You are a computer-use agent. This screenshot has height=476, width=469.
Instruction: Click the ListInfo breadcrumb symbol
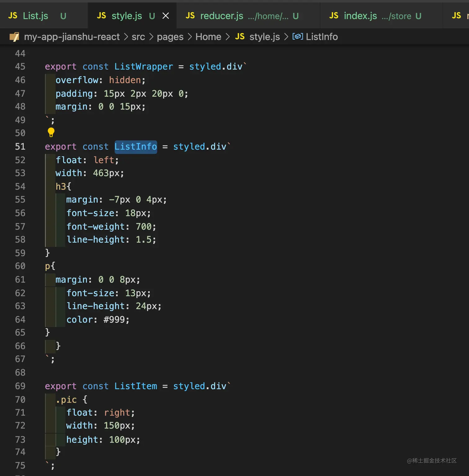tap(322, 37)
